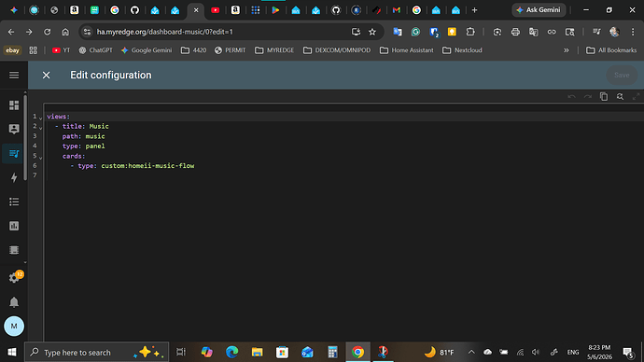
Task: Click the 'type: panel' line
Action: [83, 146]
